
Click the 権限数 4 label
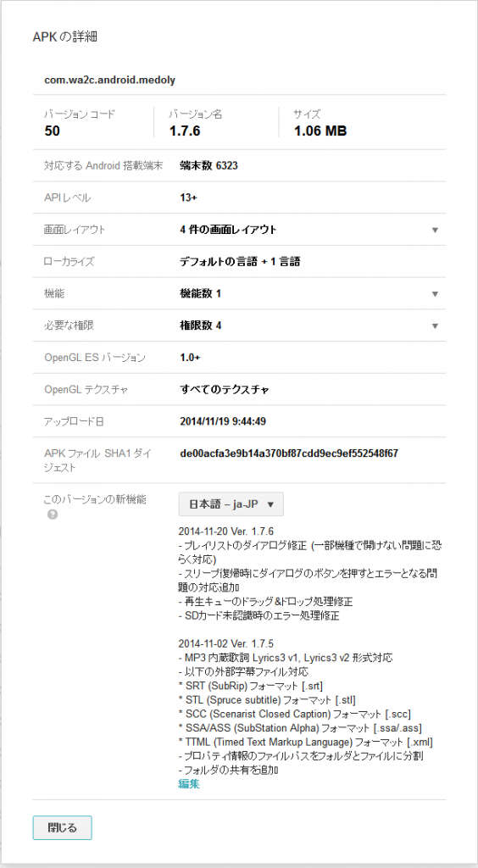[x=200, y=325]
